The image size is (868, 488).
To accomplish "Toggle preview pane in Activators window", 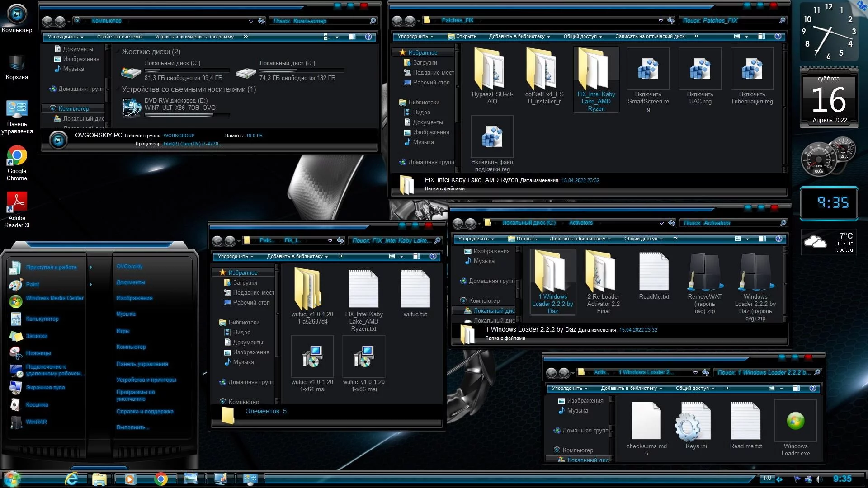I will [x=763, y=239].
